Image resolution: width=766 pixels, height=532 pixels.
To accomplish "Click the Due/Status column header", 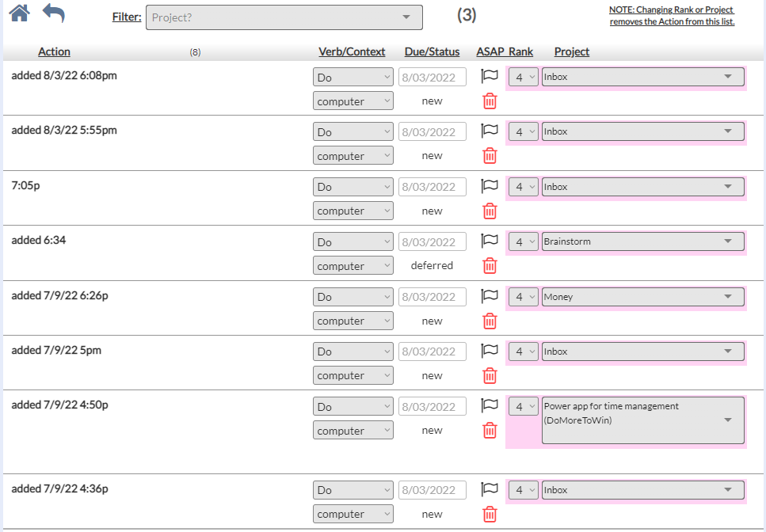I will coord(432,51).
